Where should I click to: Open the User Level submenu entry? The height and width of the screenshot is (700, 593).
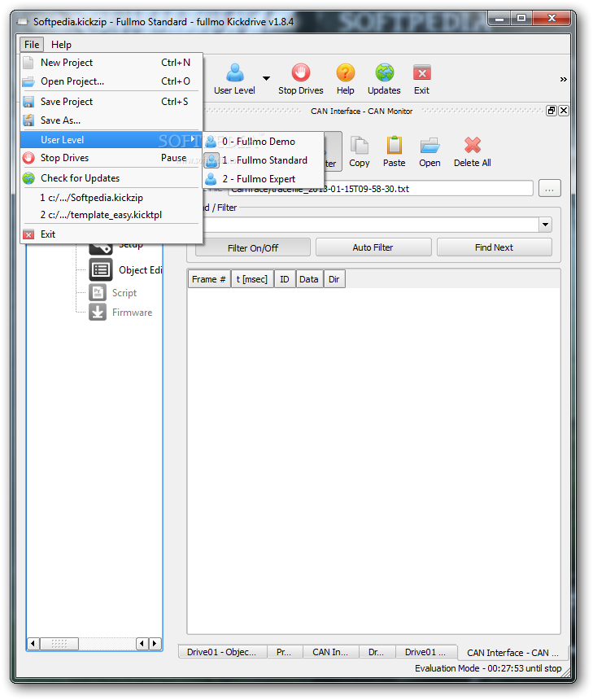click(111, 140)
